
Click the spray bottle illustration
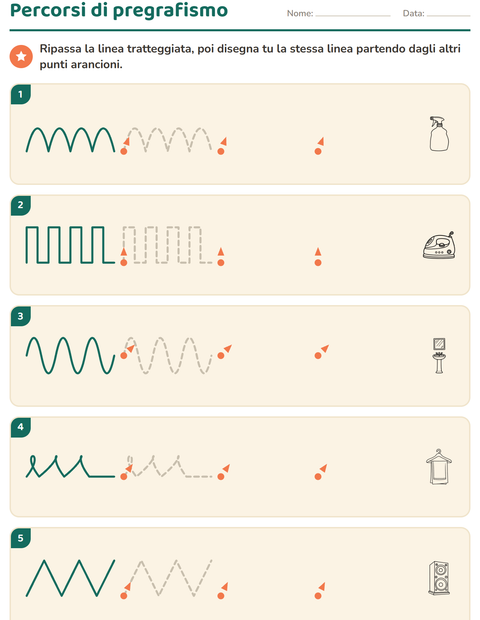point(439,133)
